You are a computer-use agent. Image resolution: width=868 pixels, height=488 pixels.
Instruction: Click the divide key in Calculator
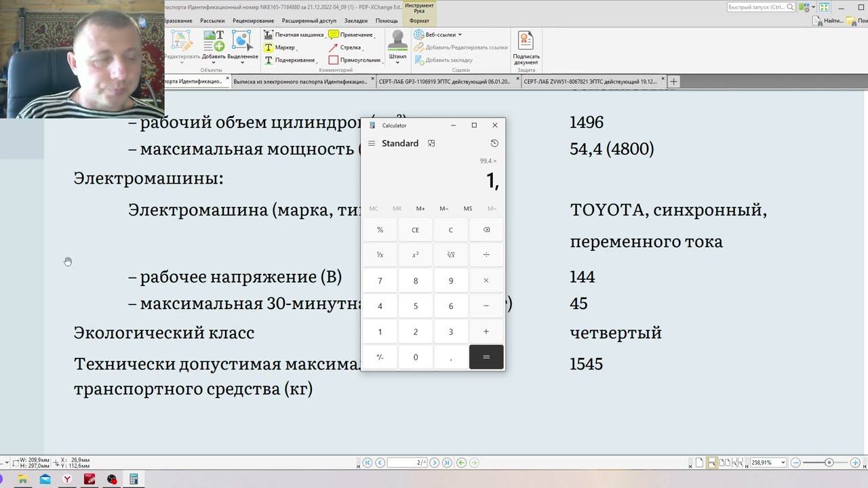click(x=486, y=255)
